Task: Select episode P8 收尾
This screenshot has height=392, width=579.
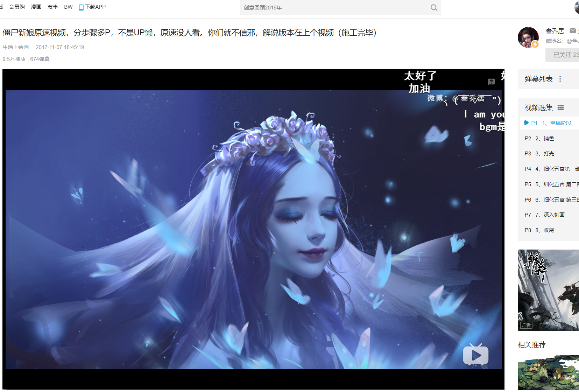Action: pos(550,230)
